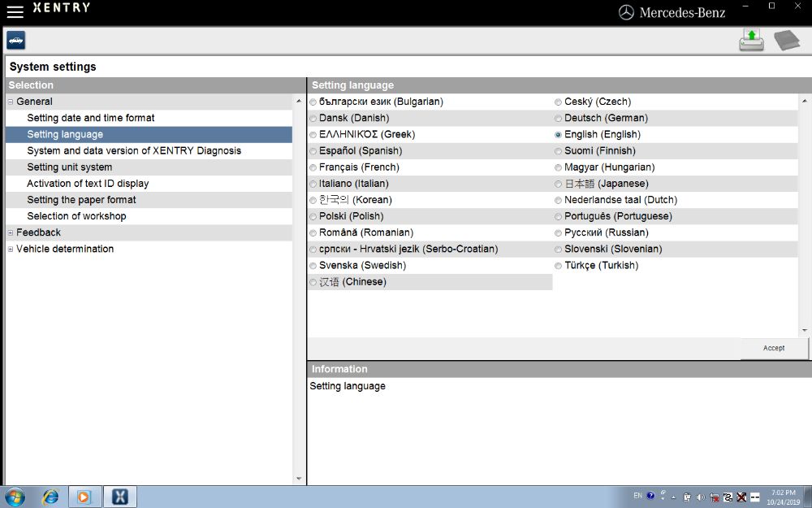Select Türkçe (Turkish) radio button
812x508 pixels.
tap(559, 266)
